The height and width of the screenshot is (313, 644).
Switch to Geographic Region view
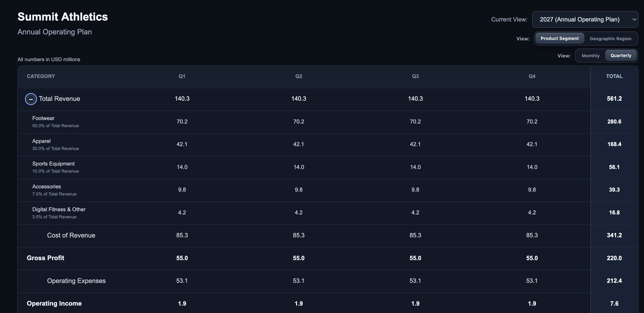[610, 39]
